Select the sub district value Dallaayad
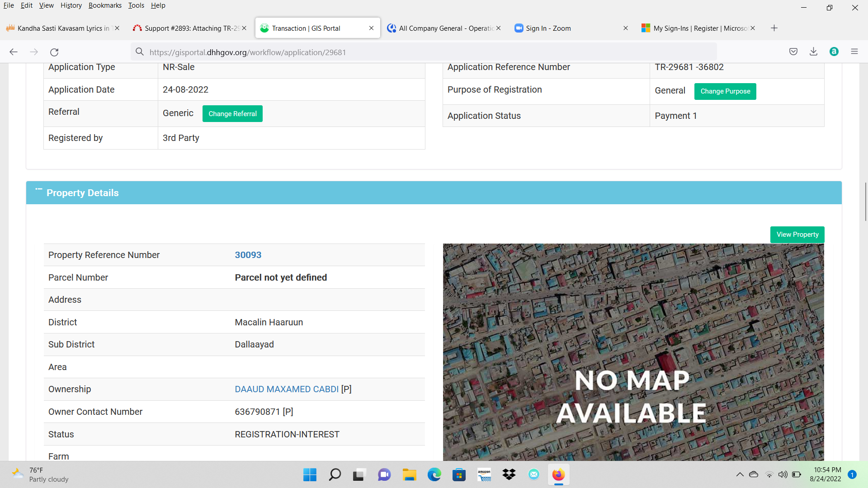This screenshot has height=488, width=868. pyautogui.click(x=255, y=344)
